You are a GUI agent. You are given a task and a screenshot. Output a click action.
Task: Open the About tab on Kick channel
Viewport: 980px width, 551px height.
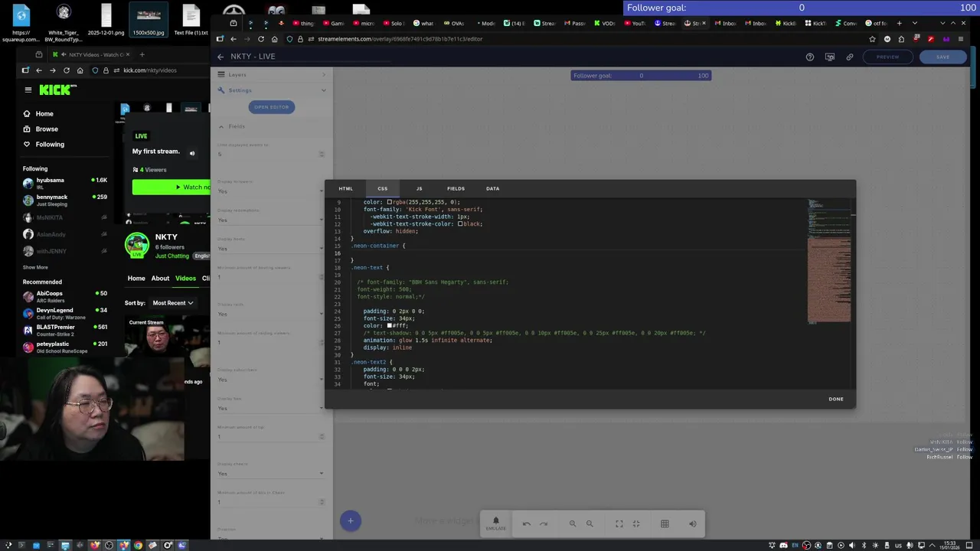160,279
